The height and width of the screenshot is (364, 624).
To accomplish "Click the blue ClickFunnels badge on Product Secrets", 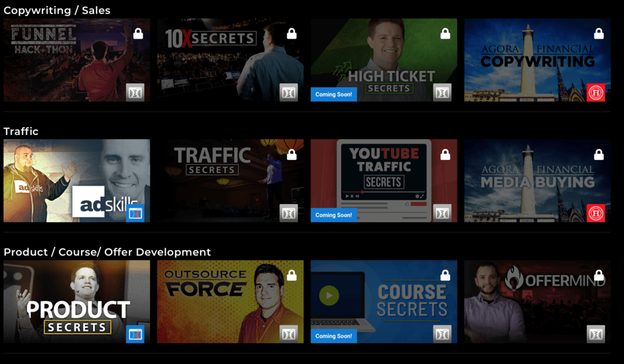I will (136, 334).
